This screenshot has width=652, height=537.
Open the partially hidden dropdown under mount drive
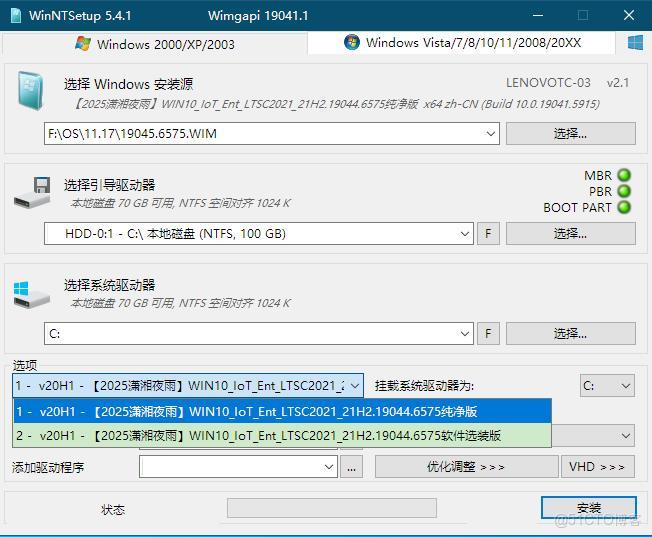pos(625,436)
